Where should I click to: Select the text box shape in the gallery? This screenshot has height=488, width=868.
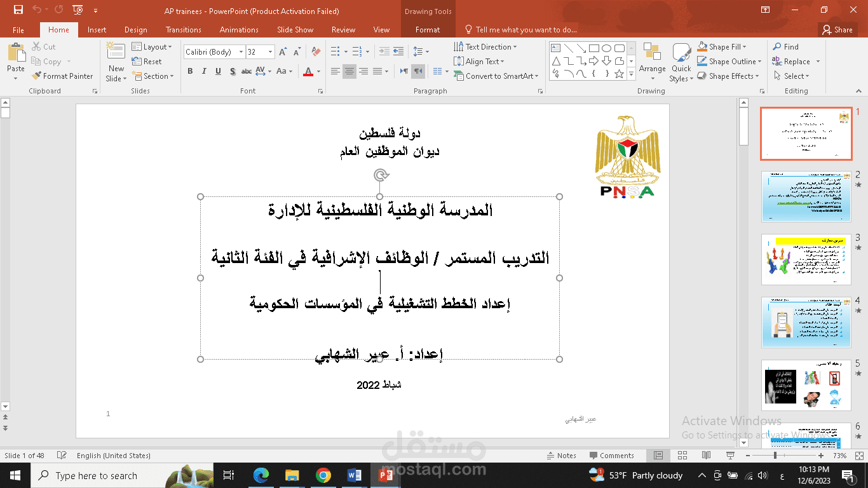[556, 48]
